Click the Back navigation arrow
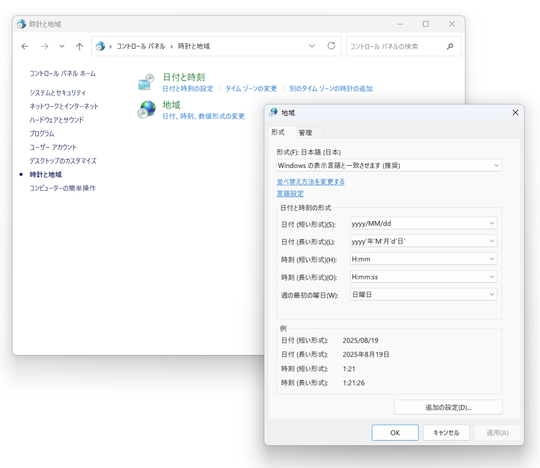Image resolution: width=540 pixels, height=468 pixels. pyautogui.click(x=25, y=46)
